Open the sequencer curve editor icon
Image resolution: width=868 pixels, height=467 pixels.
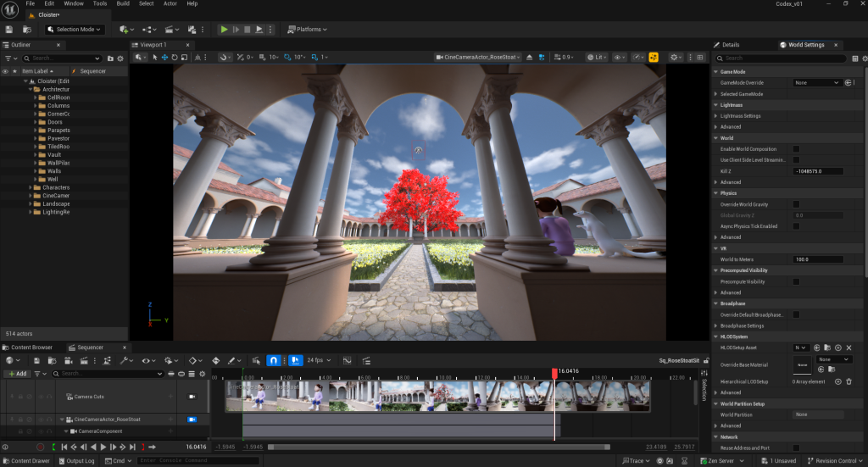pyautogui.click(x=347, y=360)
